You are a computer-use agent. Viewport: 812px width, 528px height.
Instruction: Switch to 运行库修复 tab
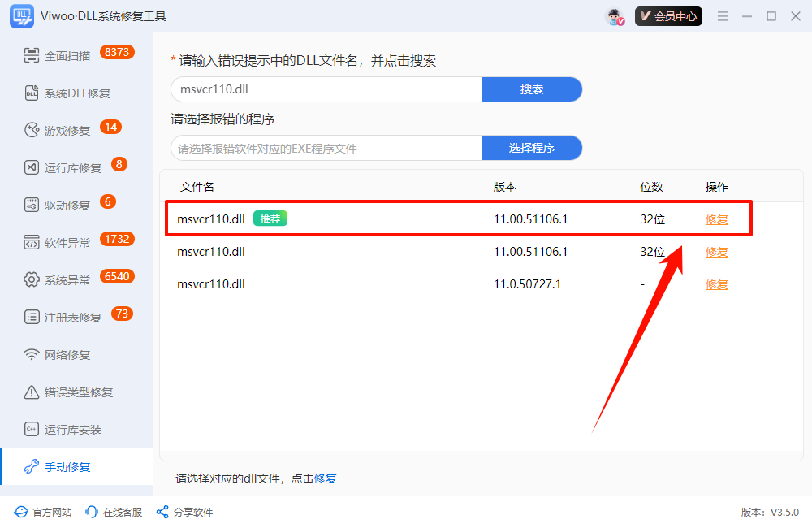click(73, 168)
